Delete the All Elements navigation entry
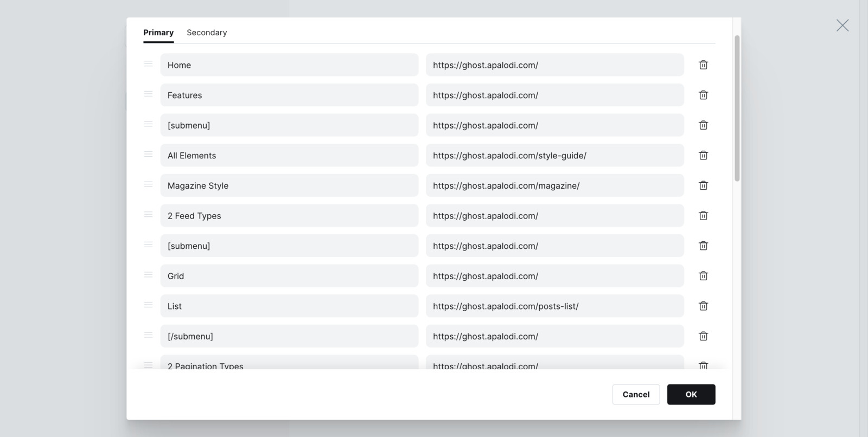The height and width of the screenshot is (437, 868). point(703,156)
